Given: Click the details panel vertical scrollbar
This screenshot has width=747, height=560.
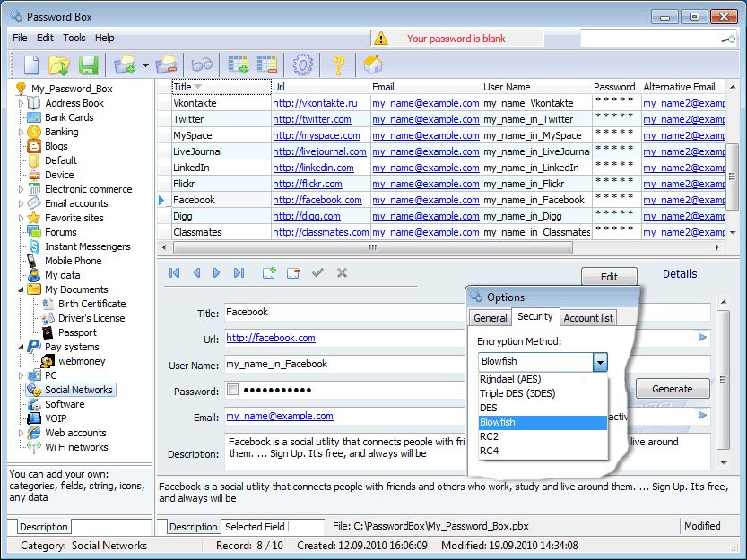Looking at the screenshot, I should [x=723, y=382].
